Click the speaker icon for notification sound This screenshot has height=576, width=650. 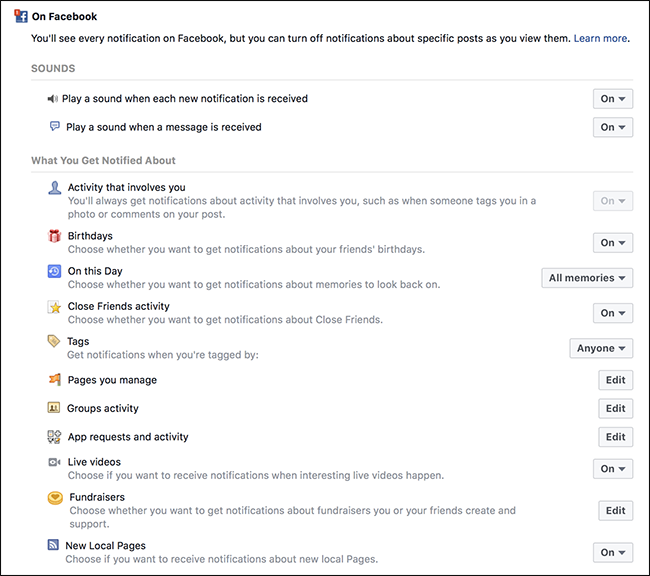(x=54, y=99)
